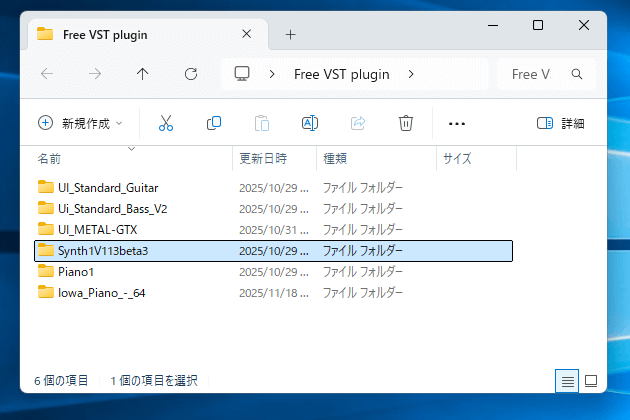Image resolution: width=630 pixels, height=420 pixels.
Task: Sort by 更新日時 column header
Action: pyautogui.click(x=263, y=158)
